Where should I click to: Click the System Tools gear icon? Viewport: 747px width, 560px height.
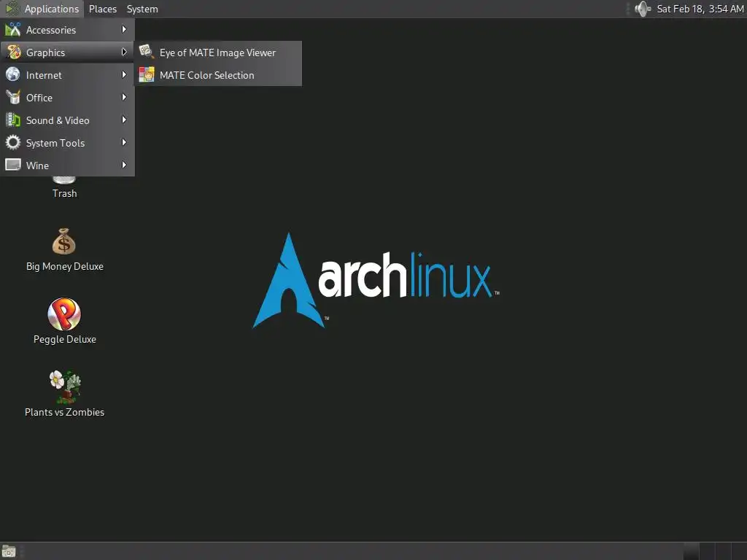pos(13,142)
